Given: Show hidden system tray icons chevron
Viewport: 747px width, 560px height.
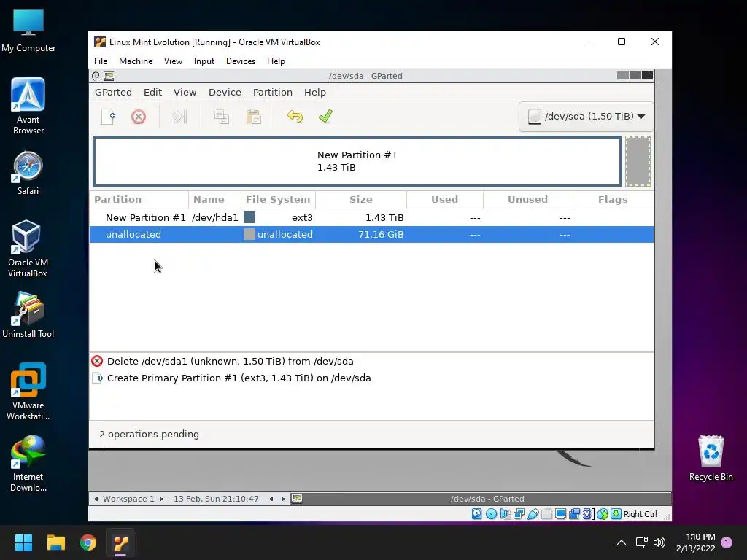Looking at the screenshot, I should pyautogui.click(x=622, y=542).
